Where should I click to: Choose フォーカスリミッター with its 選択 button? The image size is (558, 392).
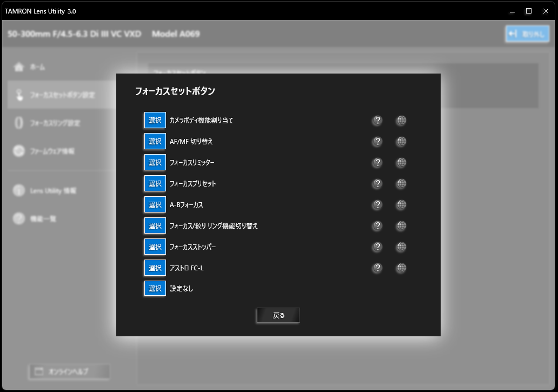[155, 163]
